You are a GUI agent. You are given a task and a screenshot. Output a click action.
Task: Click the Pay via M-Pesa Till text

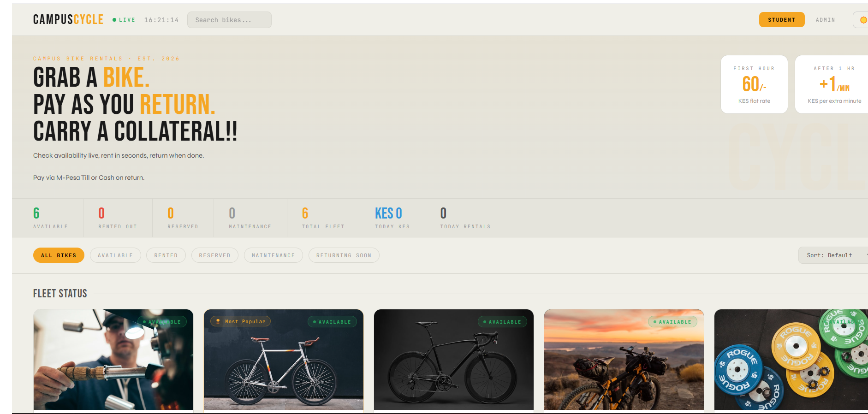[89, 177]
